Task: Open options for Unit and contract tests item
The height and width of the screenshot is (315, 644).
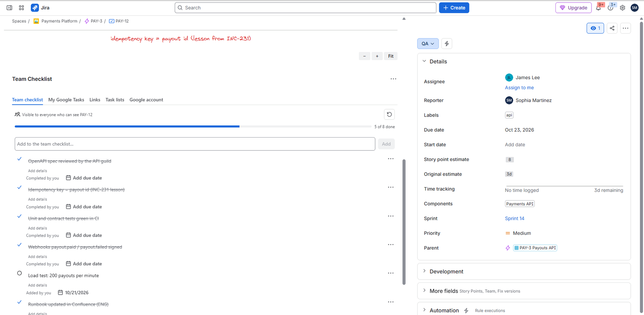Action: point(391,216)
